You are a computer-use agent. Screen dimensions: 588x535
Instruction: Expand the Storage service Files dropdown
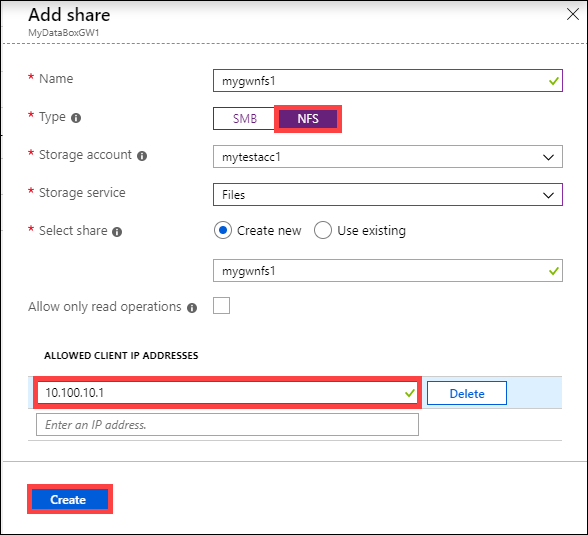[388, 195]
